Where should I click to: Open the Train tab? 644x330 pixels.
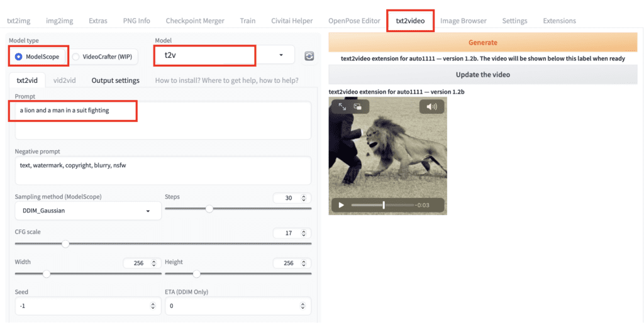[x=248, y=21]
